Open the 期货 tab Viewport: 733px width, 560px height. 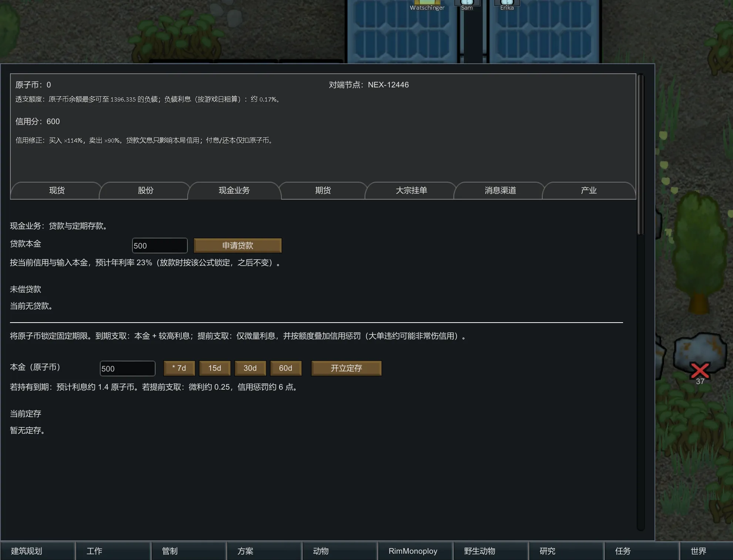pos(323,190)
